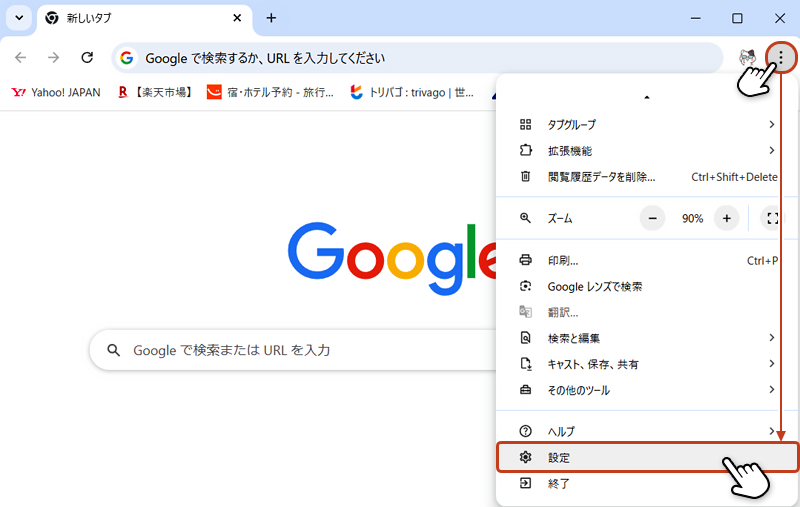
Task: Open the Yahoo! JAPAN bookmark
Action: point(56,92)
